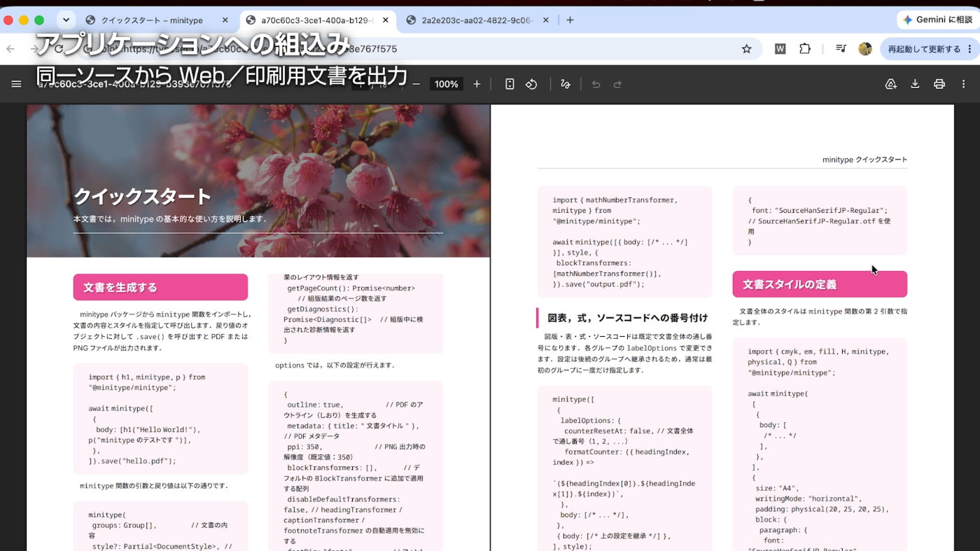Zoom out the PDF with minus
Viewport: 980px width, 551px height.
[x=416, y=84]
